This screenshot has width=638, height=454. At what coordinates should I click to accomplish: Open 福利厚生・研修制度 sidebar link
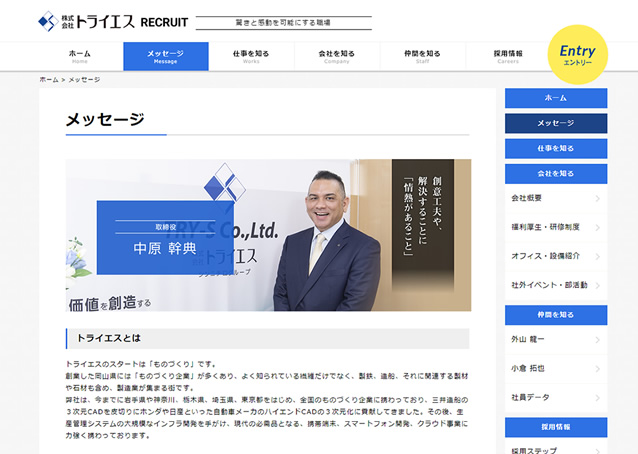556,227
